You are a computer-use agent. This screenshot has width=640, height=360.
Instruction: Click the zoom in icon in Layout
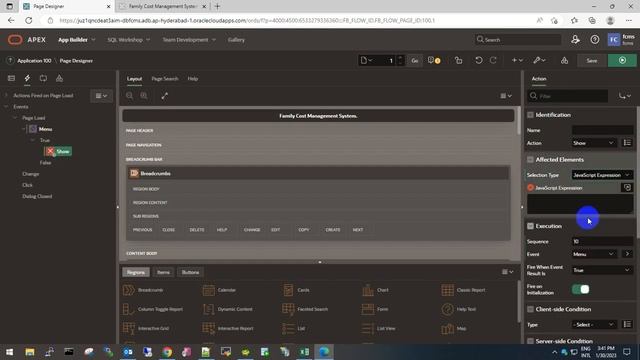pos(144,96)
